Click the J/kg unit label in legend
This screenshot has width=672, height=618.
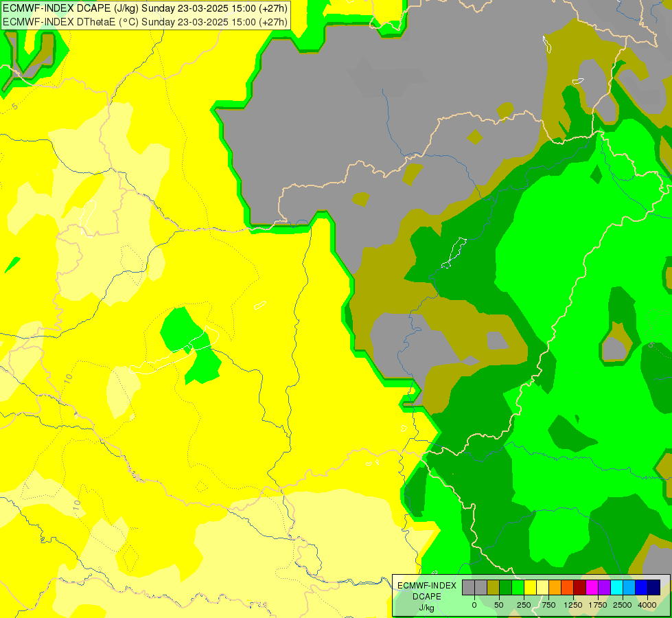pos(426,608)
